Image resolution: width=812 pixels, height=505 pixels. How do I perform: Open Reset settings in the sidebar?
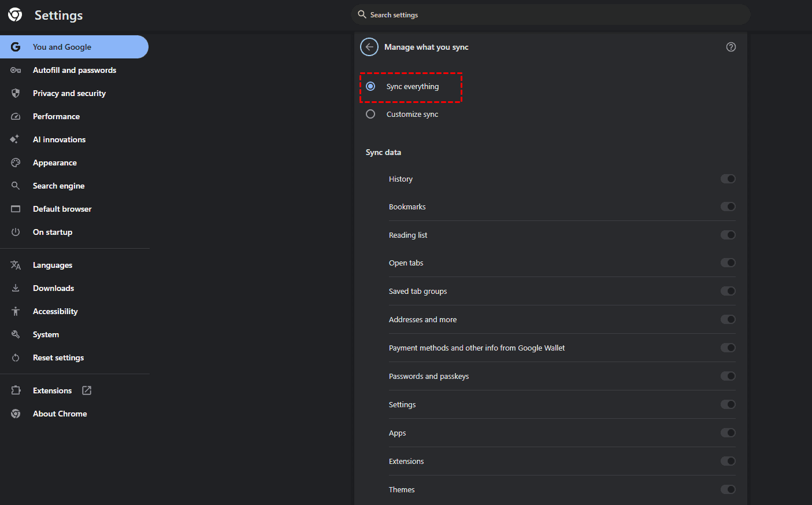click(58, 357)
